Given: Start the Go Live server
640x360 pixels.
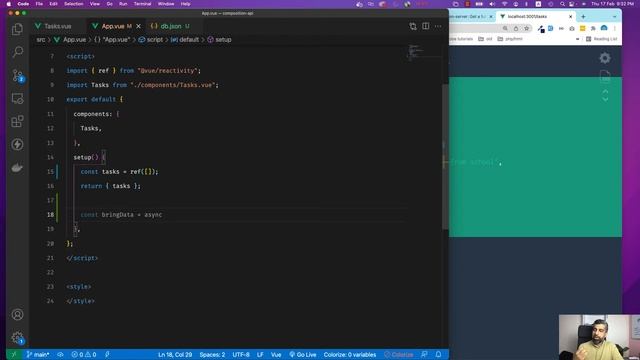Looking at the screenshot, I should click(x=302, y=354).
